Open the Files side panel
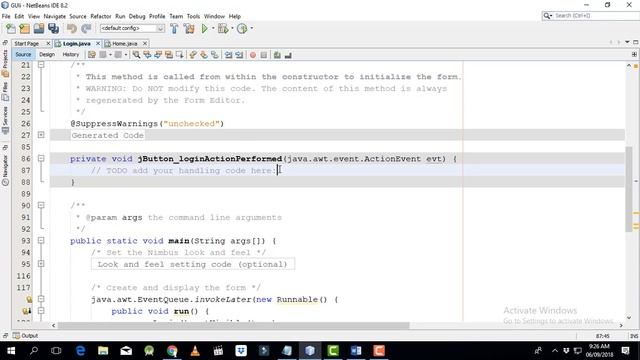Viewport: 640px width, 360px height. click(5, 92)
